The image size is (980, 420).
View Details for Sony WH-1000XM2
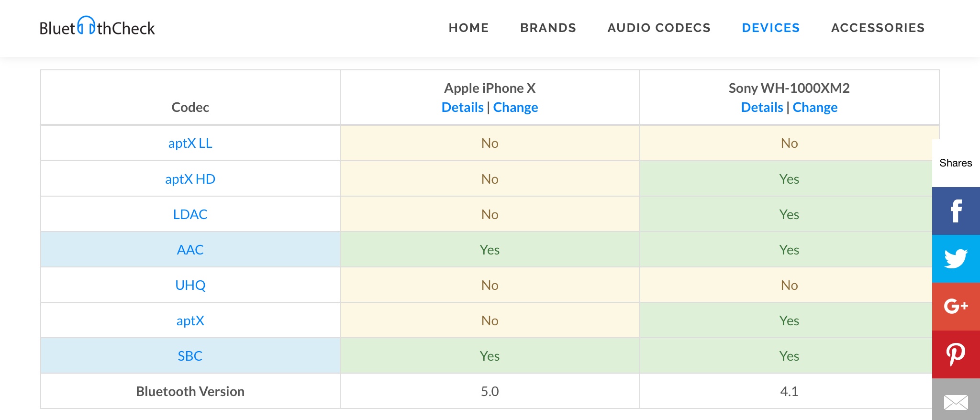point(762,107)
